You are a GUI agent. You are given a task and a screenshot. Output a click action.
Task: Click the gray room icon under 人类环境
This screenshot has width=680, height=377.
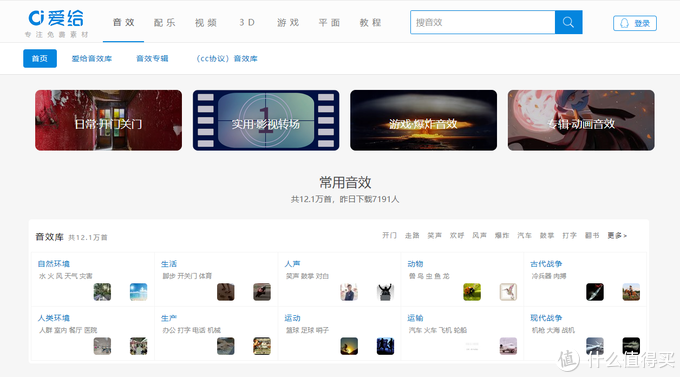coord(102,346)
